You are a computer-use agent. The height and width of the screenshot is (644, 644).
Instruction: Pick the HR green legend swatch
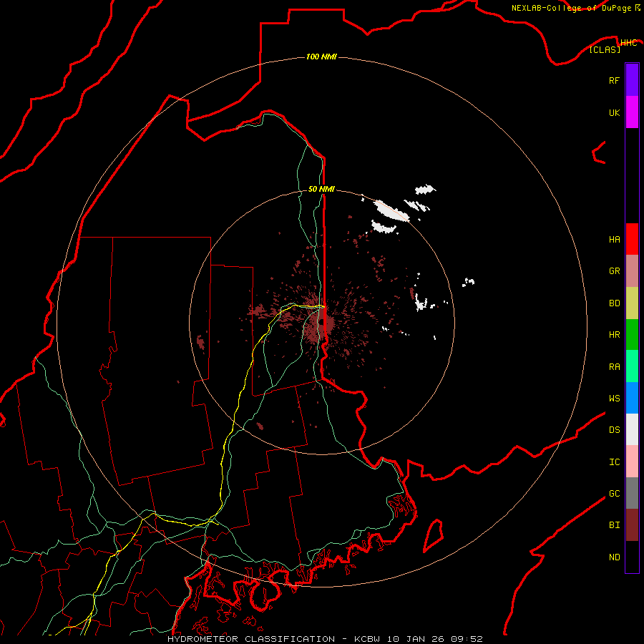[632, 335]
